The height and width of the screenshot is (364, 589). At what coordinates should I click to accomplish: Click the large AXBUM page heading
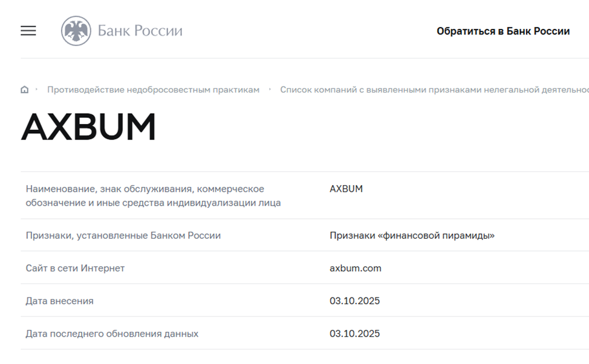coord(88,128)
